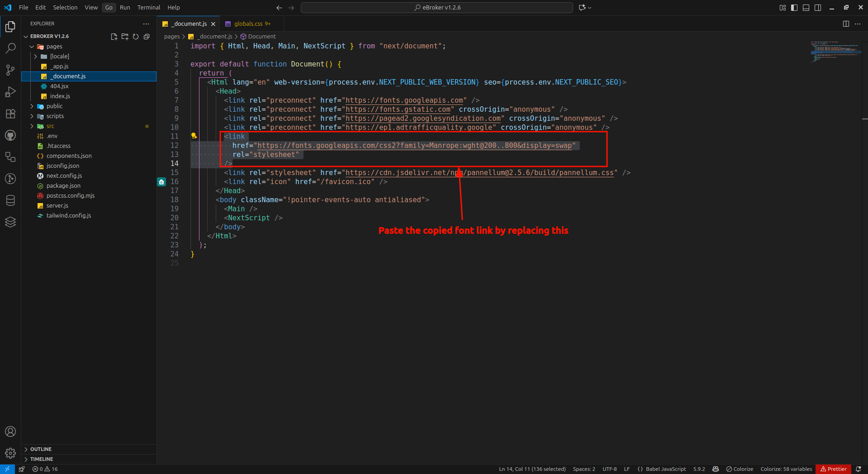Refresh the Explorer file tree
This screenshot has width=868, height=474.
tap(136, 37)
